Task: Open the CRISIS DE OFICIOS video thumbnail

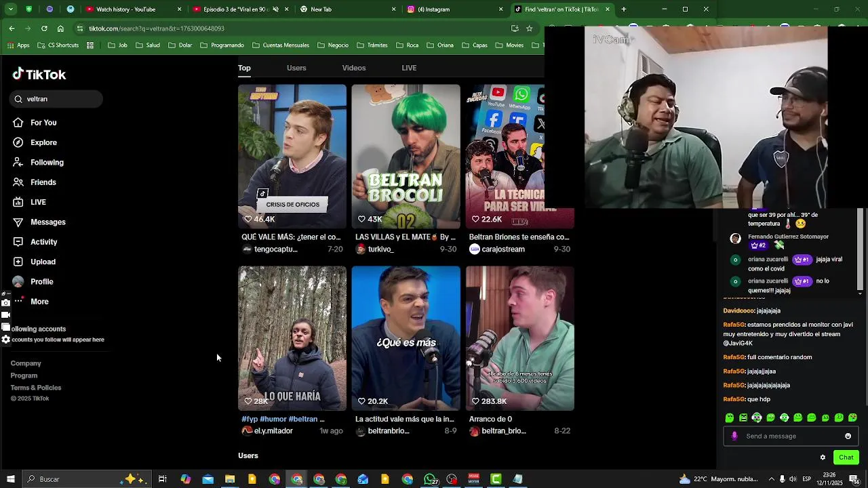Action: (x=292, y=157)
